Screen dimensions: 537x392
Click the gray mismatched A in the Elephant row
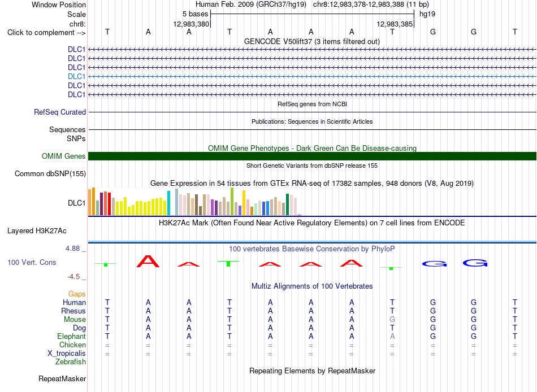tap(392, 336)
